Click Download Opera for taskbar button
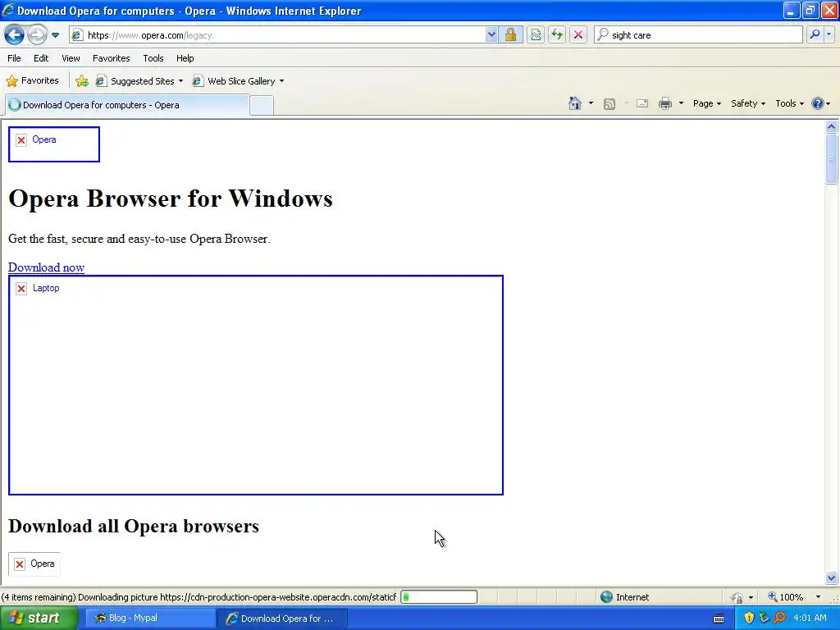This screenshot has width=840, height=630. (x=282, y=619)
